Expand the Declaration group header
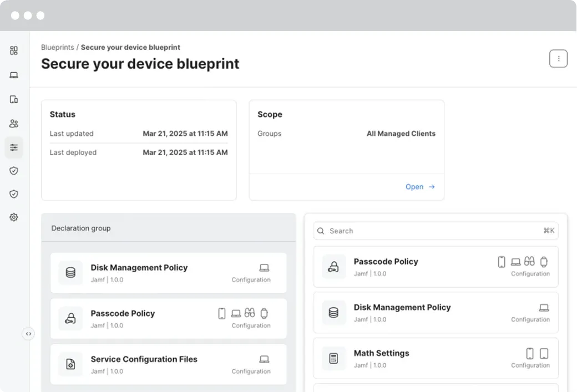Screen dimensions: 577x392 (81, 228)
